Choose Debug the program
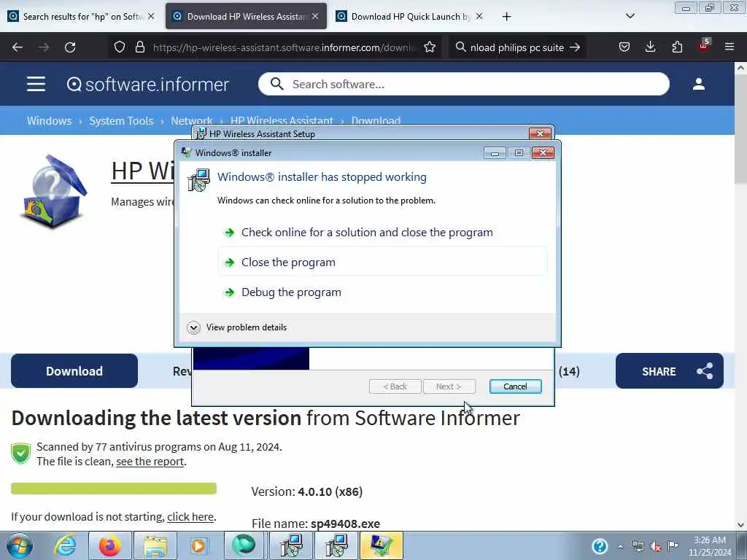Image resolution: width=747 pixels, height=560 pixels. click(383, 292)
